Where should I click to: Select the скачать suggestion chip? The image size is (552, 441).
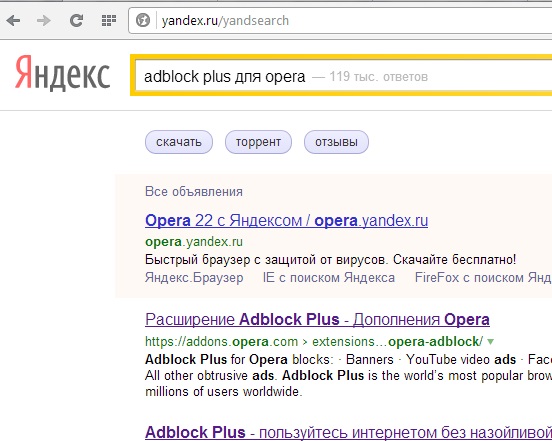click(179, 142)
